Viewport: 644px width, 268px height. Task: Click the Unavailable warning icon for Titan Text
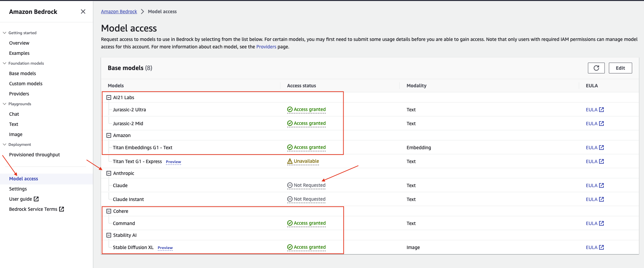(x=290, y=161)
